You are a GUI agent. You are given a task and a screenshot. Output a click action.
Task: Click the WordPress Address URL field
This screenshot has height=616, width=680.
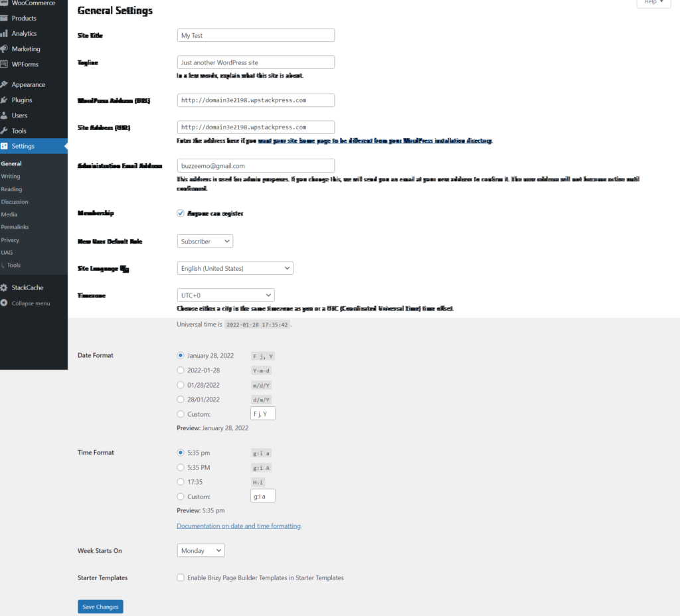point(256,100)
